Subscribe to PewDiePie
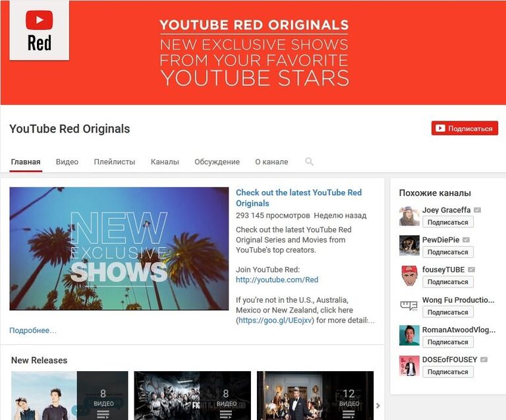The width and height of the screenshot is (506, 420). point(448,252)
